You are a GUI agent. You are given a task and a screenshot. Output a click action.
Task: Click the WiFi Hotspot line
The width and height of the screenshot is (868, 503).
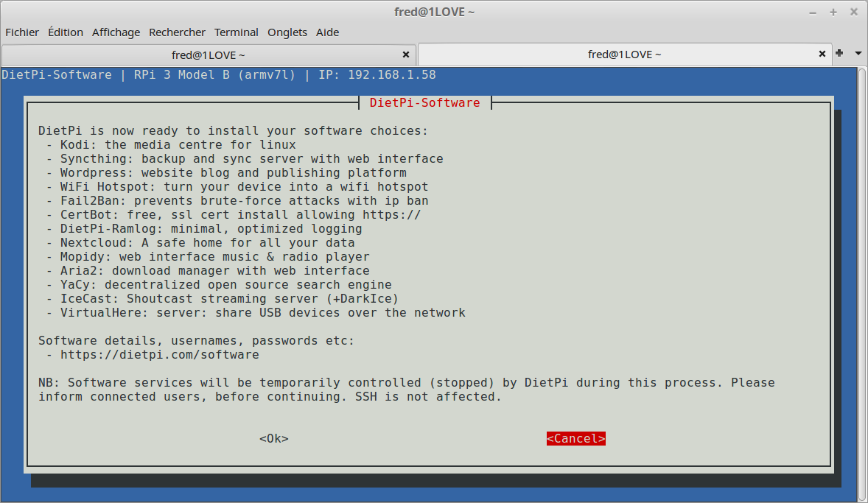pyautogui.click(x=237, y=187)
